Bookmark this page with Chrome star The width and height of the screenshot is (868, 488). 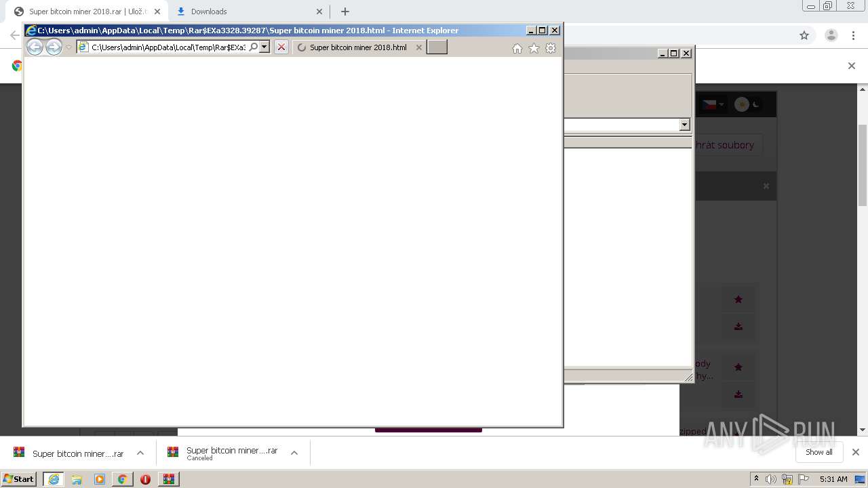click(804, 35)
